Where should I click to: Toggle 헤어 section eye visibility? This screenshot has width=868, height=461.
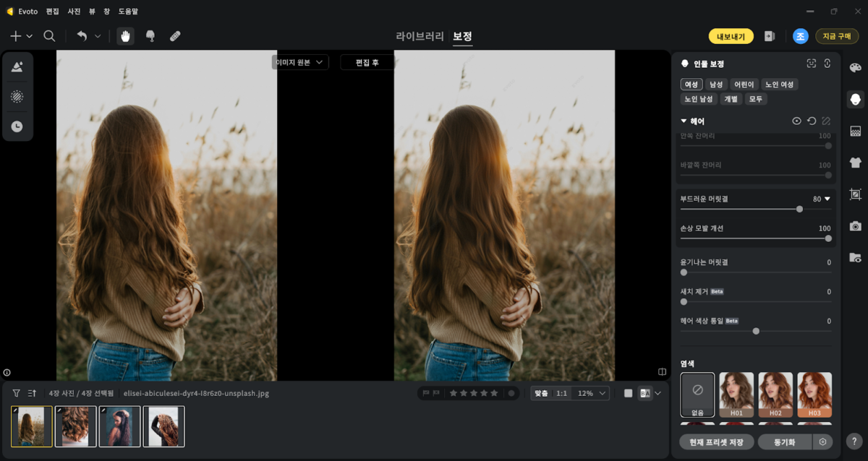pyautogui.click(x=796, y=121)
